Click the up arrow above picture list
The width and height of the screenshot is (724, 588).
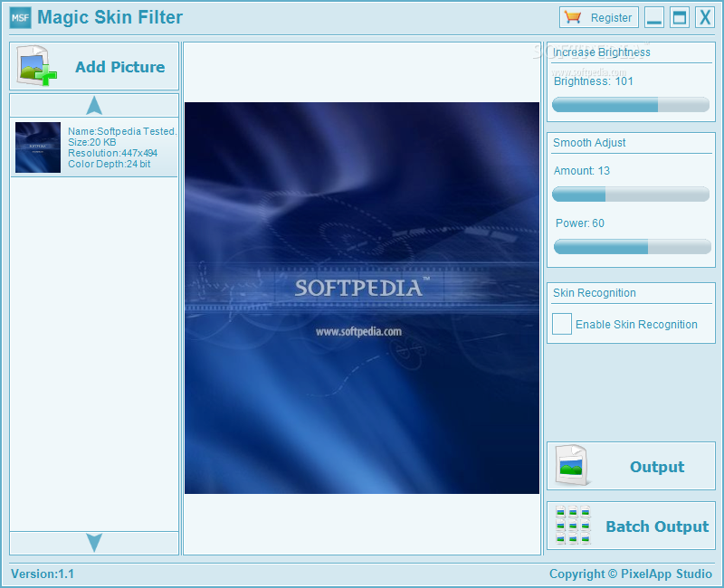[94, 105]
